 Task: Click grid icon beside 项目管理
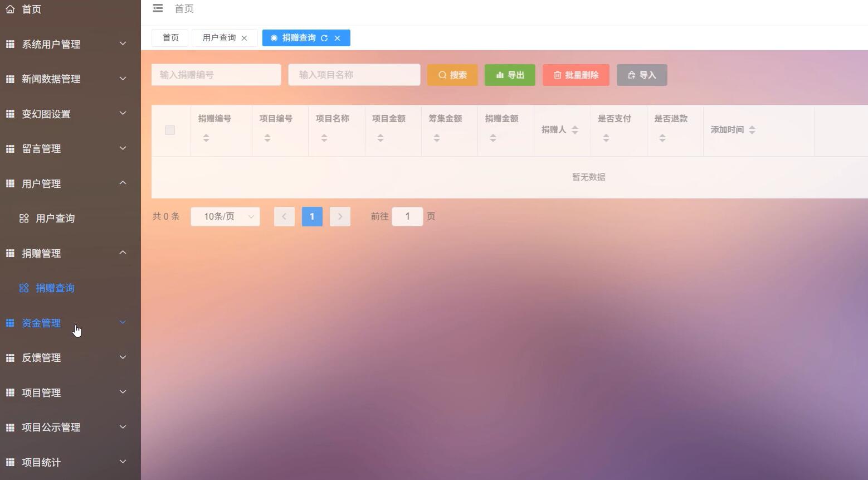click(10, 392)
